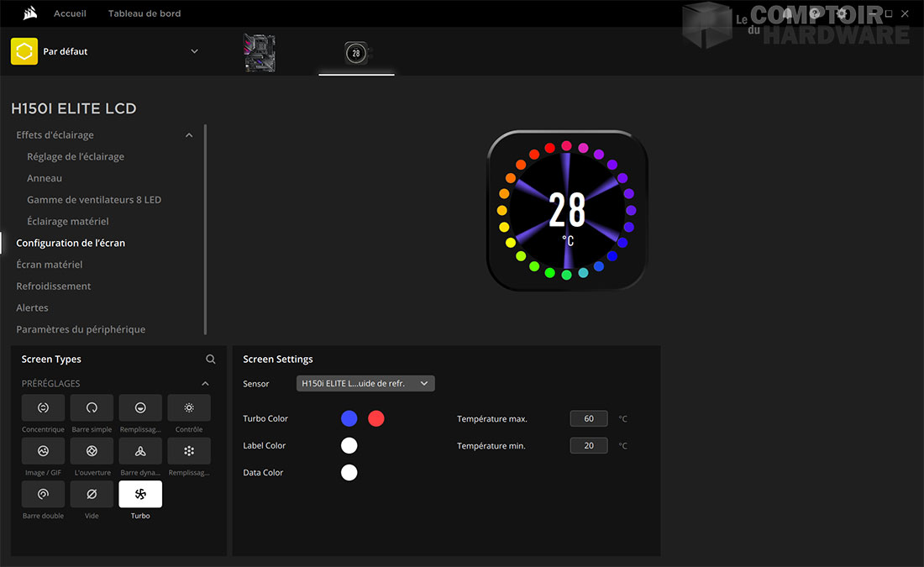This screenshot has width=924, height=567.
Task: Open the Tableau de bord tab
Action: click(x=144, y=13)
